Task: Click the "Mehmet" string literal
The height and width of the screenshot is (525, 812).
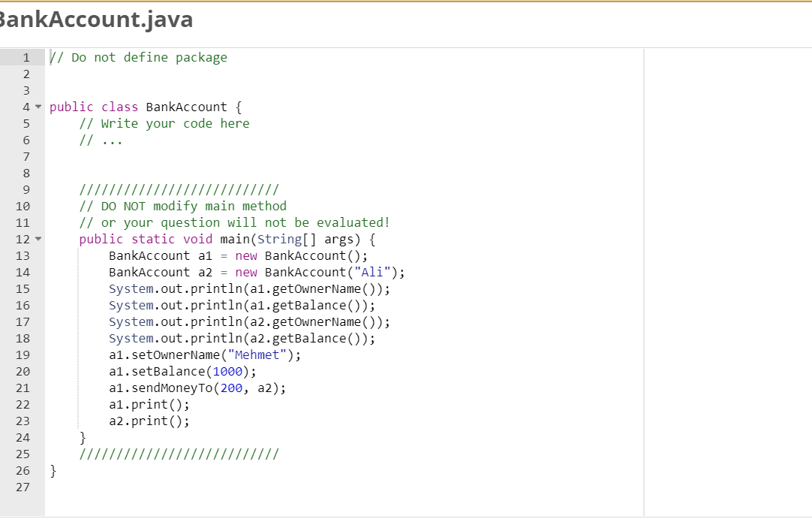Action: [257, 355]
